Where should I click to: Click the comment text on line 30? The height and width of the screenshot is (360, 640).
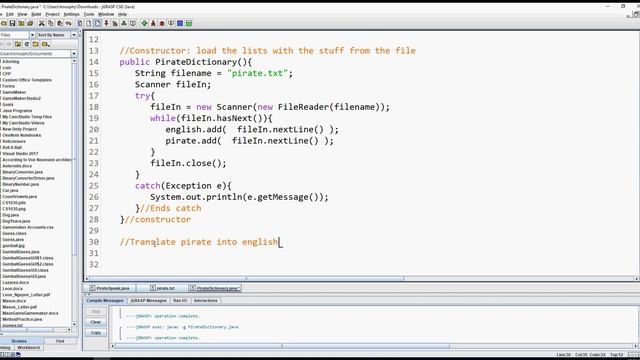(x=199, y=242)
